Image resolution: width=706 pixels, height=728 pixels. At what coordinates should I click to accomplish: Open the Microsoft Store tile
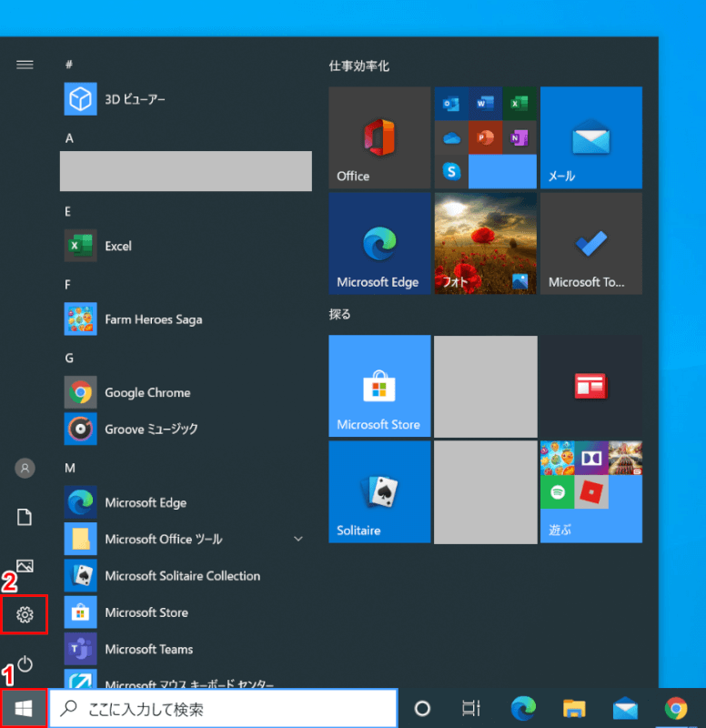point(379,386)
